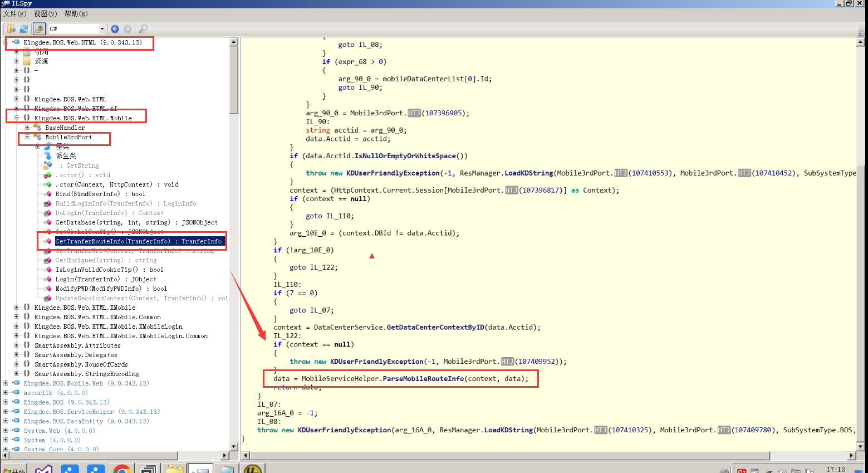This screenshot has width=868, height=473.
Task: Click the Kingdee.BOS.Web.HTML.Mobile namespace braces icon
Action: pyautogui.click(x=26, y=118)
